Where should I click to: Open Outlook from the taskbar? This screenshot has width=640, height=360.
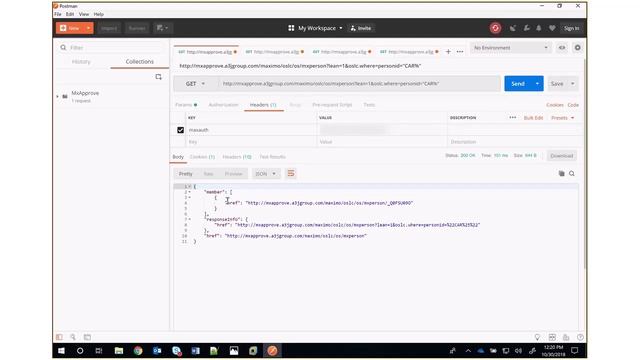pyautogui.click(x=157, y=351)
